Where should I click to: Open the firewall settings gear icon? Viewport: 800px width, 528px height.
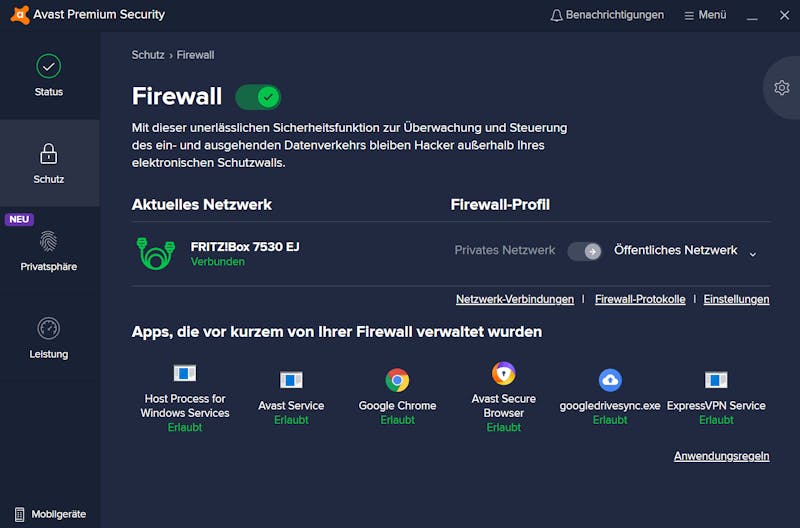tap(782, 88)
